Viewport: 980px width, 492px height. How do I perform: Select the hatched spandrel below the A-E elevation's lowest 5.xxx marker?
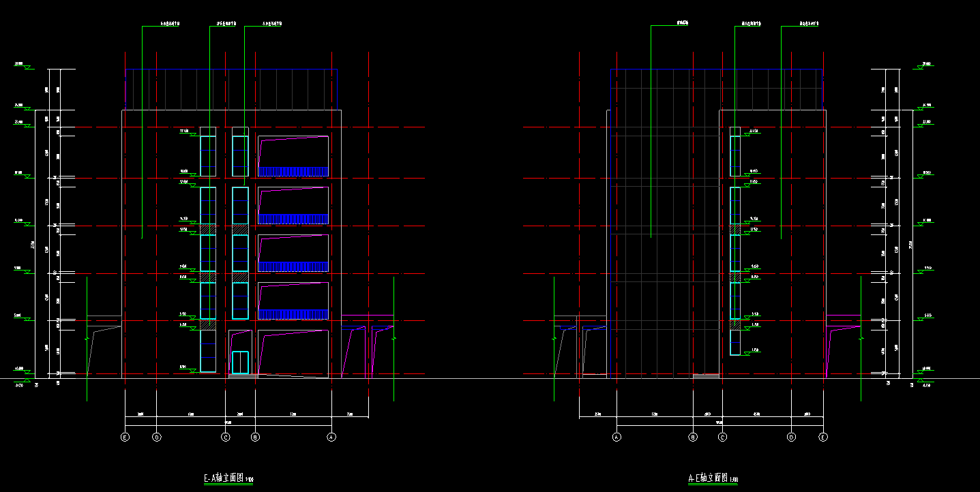pos(735,325)
